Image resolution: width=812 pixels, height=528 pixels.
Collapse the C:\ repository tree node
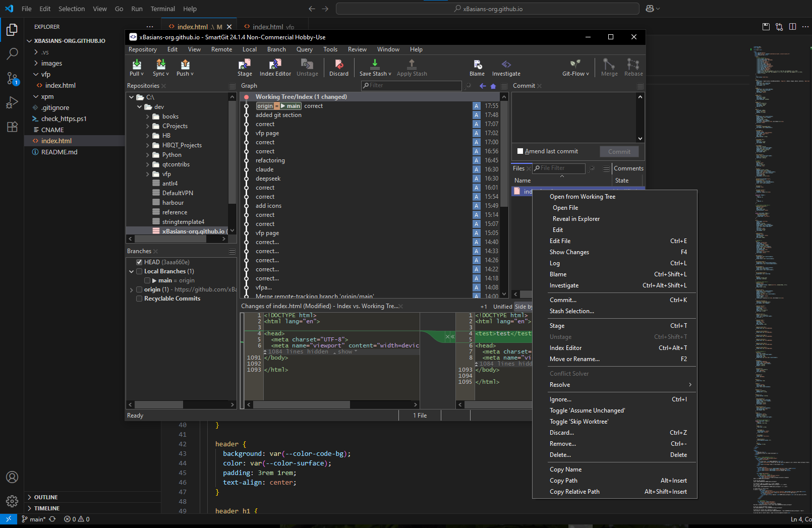[x=132, y=97]
